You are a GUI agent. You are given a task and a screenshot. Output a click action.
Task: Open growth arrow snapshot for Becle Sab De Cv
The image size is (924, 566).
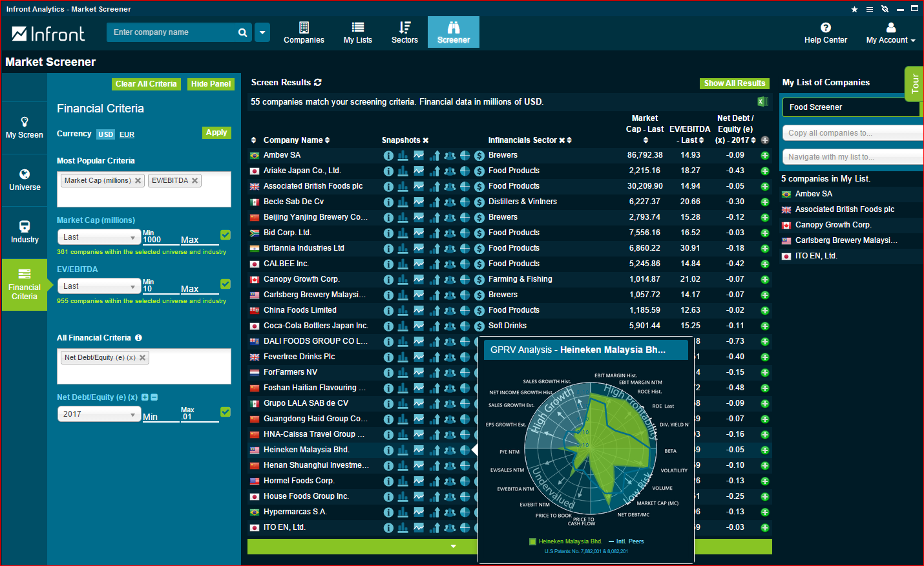(434, 202)
